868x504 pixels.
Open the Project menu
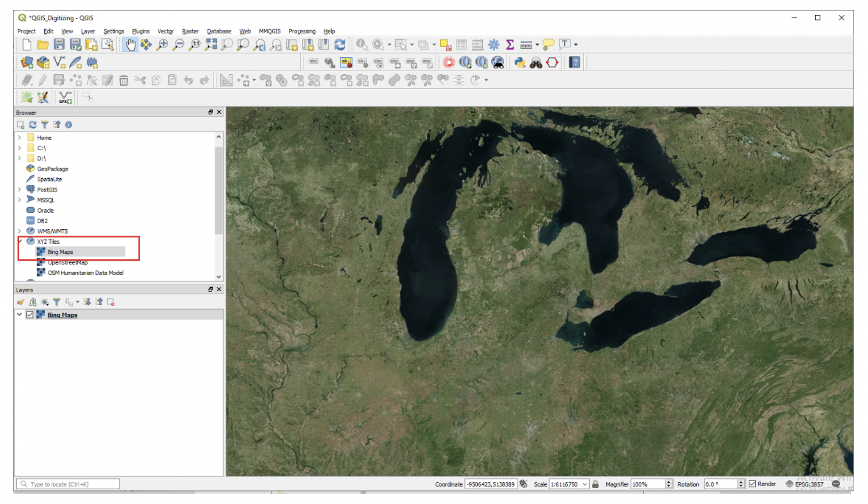(26, 31)
